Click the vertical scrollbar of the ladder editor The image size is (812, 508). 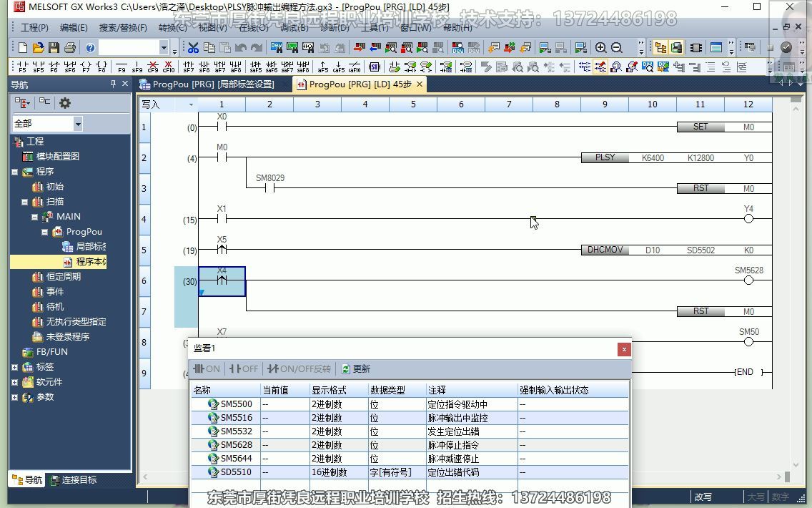click(x=794, y=286)
